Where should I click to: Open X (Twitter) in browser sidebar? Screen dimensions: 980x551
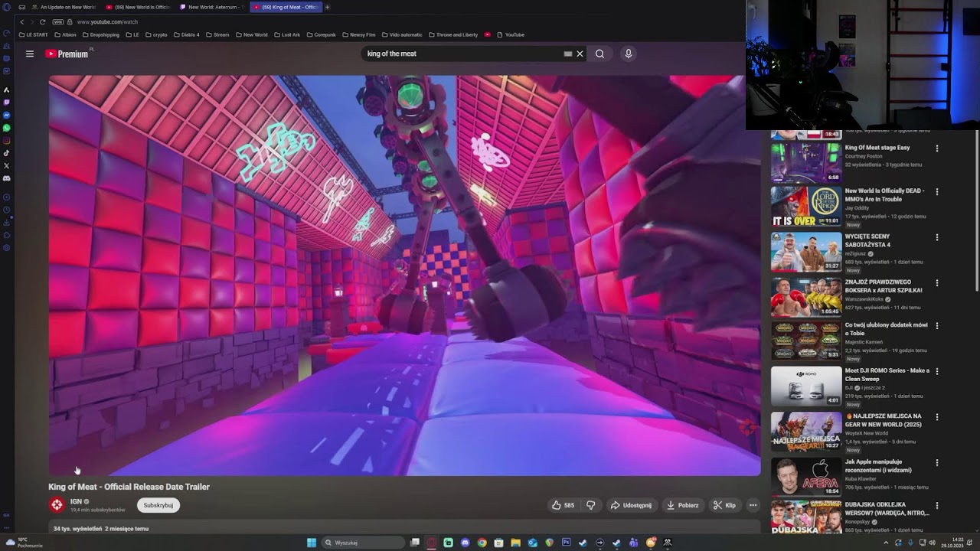pyautogui.click(x=6, y=165)
